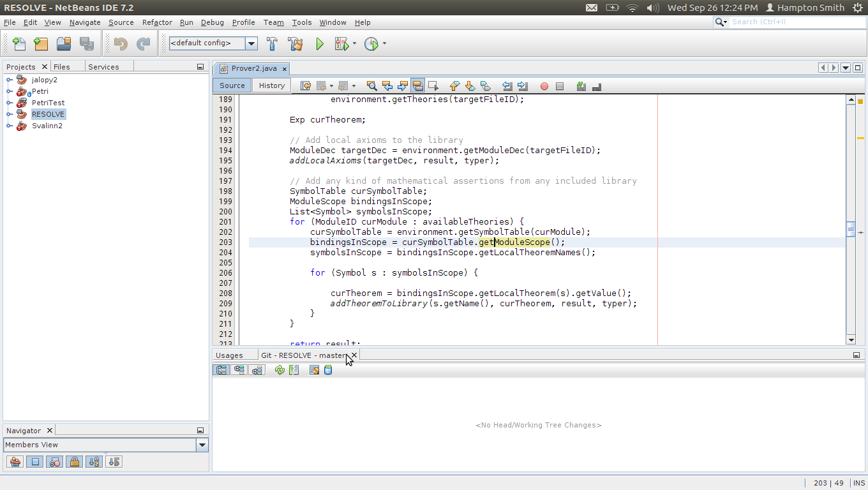This screenshot has height=490, width=868.
Task: Open a project with the Open Project icon
Action: (63, 44)
